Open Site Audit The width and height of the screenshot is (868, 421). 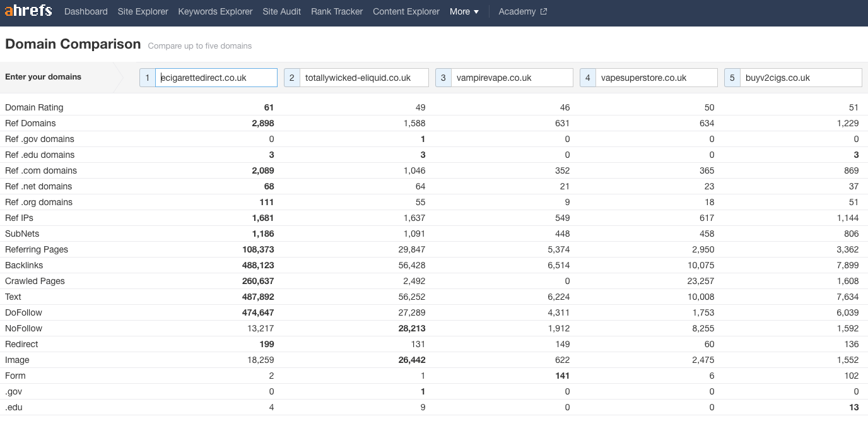pos(281,11)
